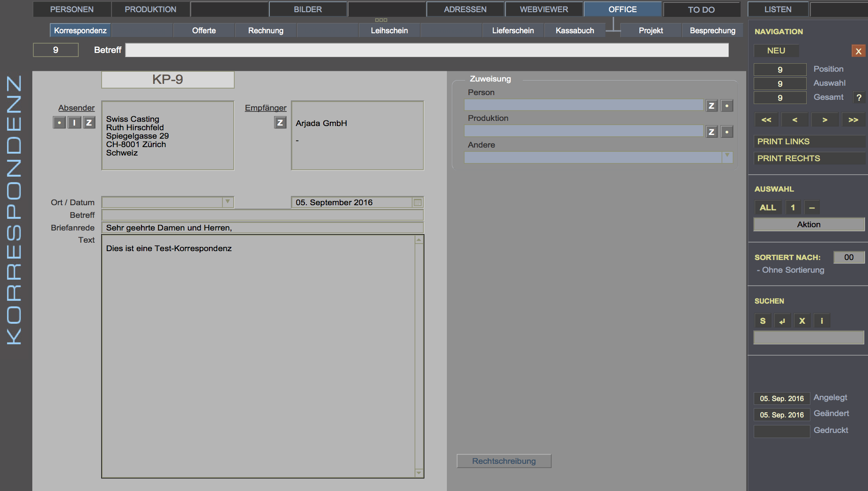
Task: Click the search info i button
Action: (822, 321)
